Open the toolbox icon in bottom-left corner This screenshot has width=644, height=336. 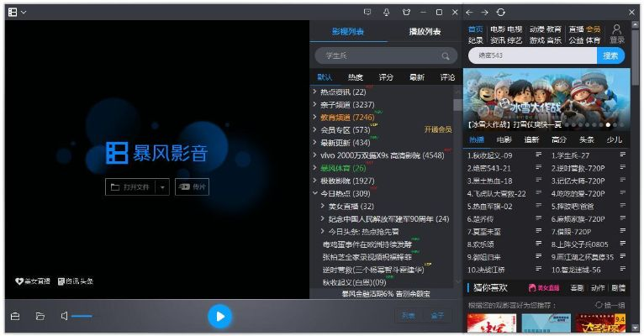tap(15, 317)
